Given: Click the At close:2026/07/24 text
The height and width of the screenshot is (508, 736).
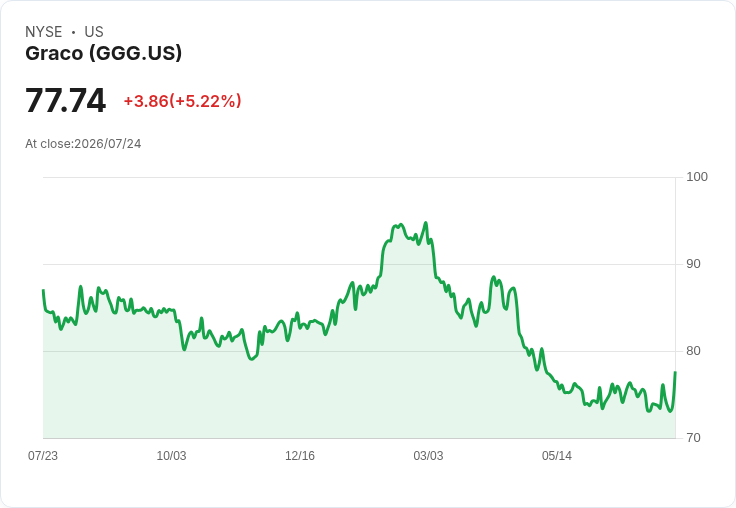Looking at the screenshot, I should [83, 144].
